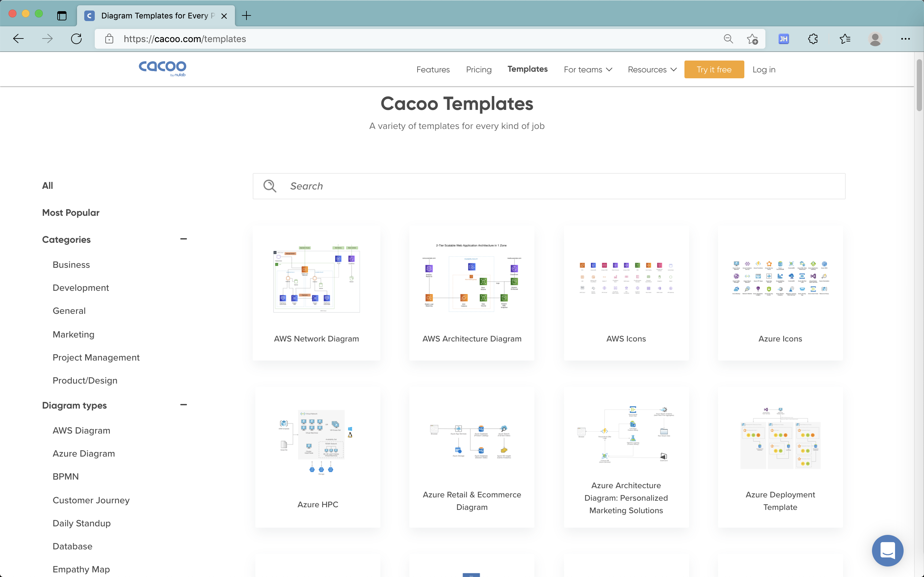Click the template Search field
Screen dimensions: 924x577
coord(549,186)
